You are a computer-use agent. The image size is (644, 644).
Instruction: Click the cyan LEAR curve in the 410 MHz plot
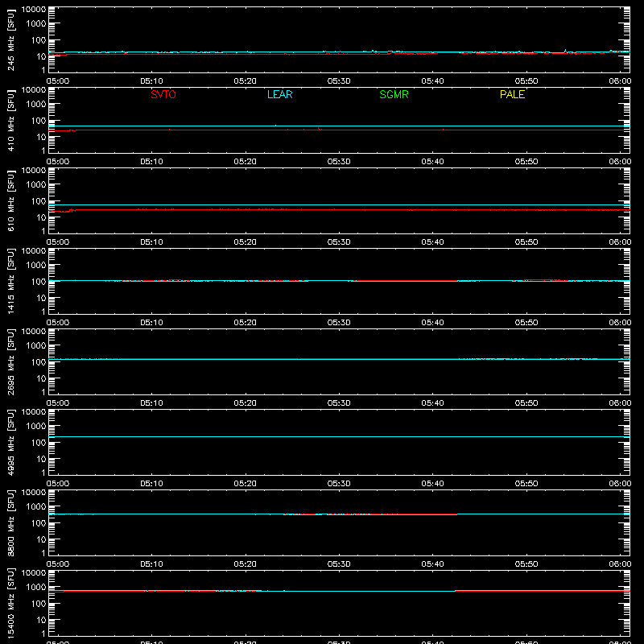pos(339,126)
